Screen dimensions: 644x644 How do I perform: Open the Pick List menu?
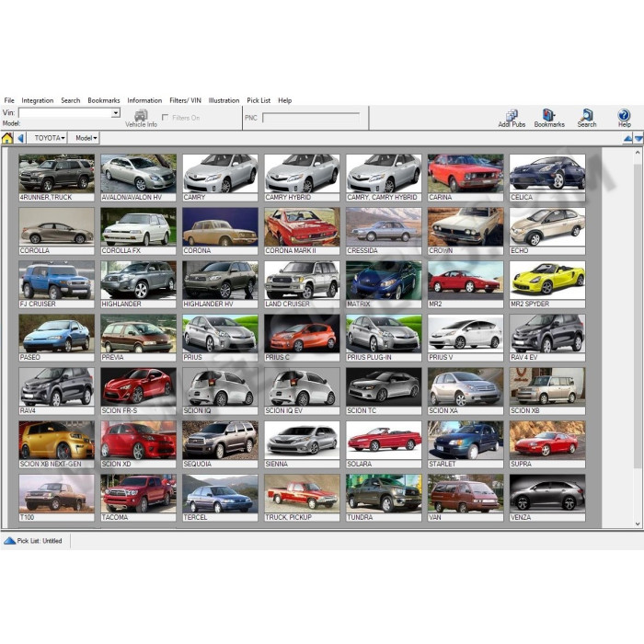[259, 100]
